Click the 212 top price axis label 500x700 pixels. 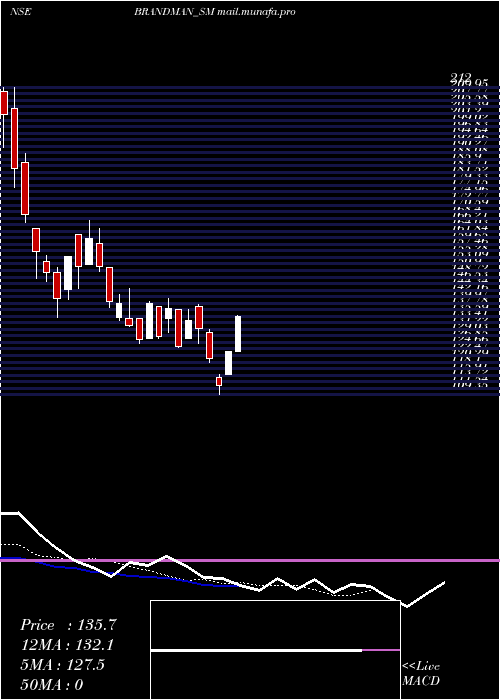point(462,79)
